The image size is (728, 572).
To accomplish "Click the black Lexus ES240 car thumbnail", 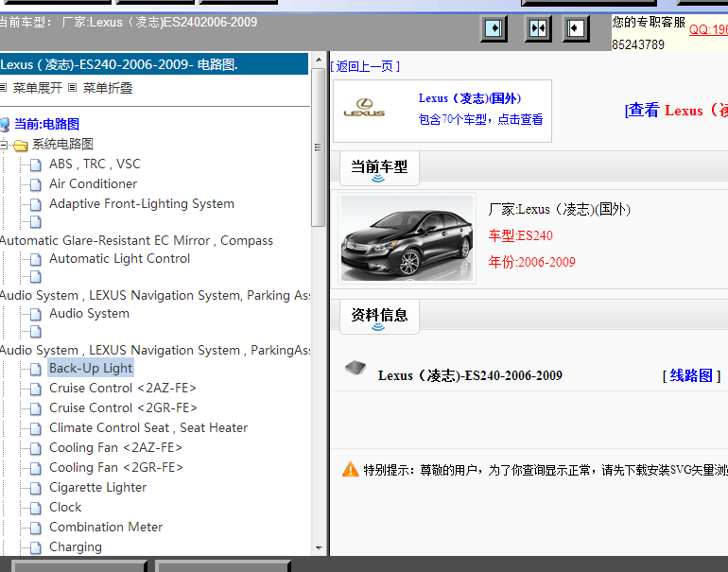I will point(407,238).
